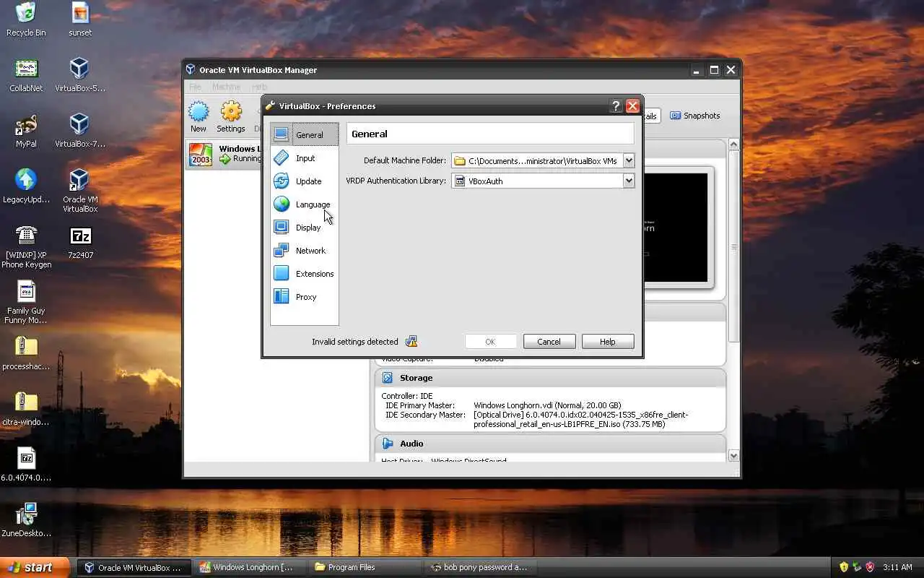This screenshot has width=924, height=578.
Task: Open Extensions preferences page
Action: pos(305,273)
